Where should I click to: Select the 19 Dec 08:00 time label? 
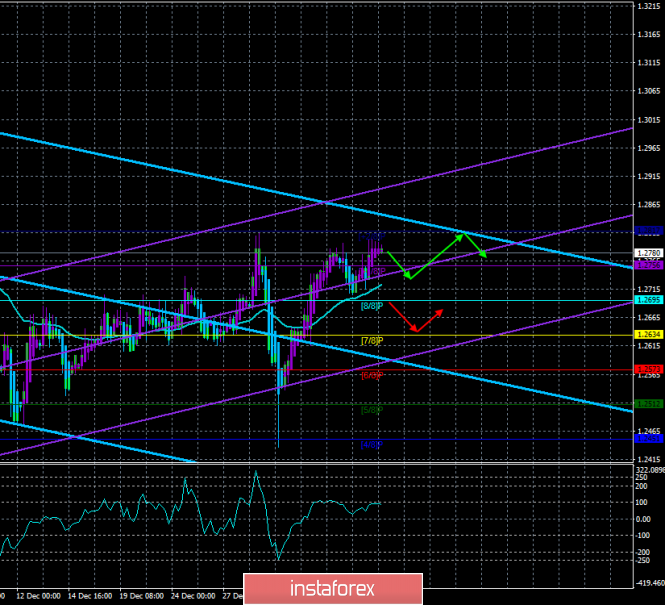pos(142,596)
